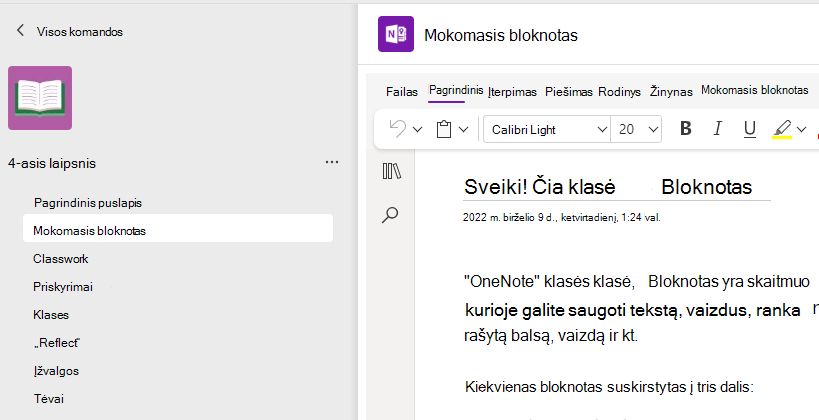Viewport: 819px width, 420px height.
Task: Switch to the Pagrindinis ribbon tab
Action: (x=456, y=90)
